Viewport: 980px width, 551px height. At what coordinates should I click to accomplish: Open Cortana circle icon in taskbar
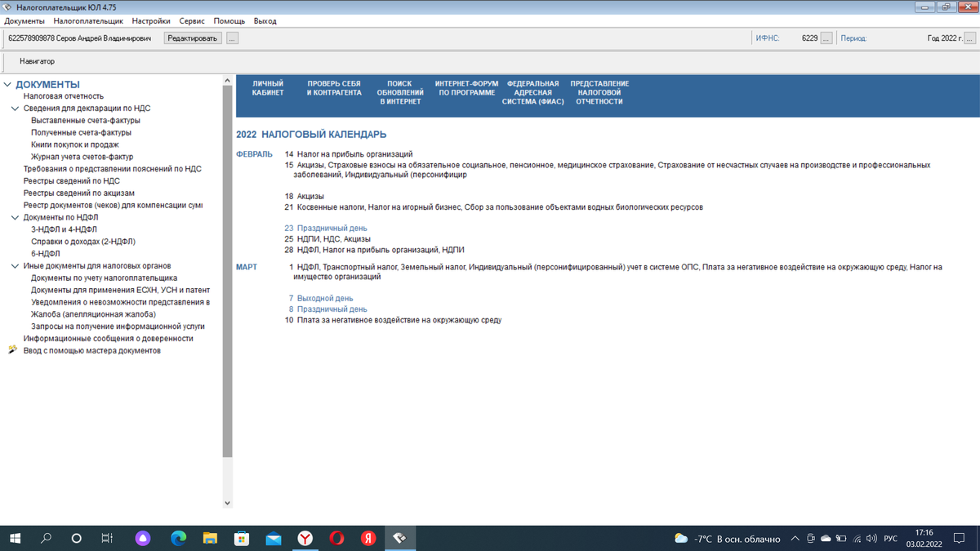point(76,539)
